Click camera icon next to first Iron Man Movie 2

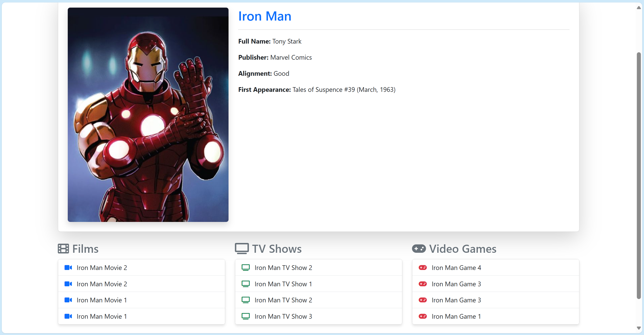pos(68,268)
